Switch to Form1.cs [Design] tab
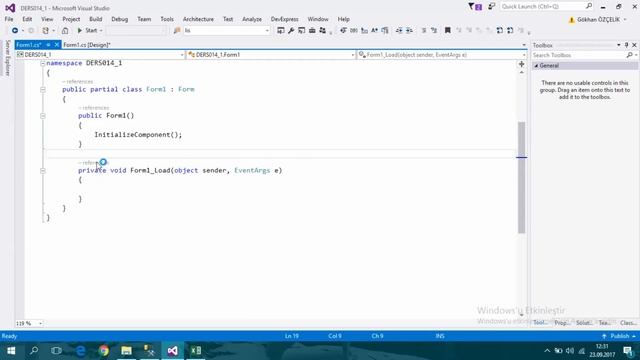The image size is (640, 360). [x=87, y=45]
